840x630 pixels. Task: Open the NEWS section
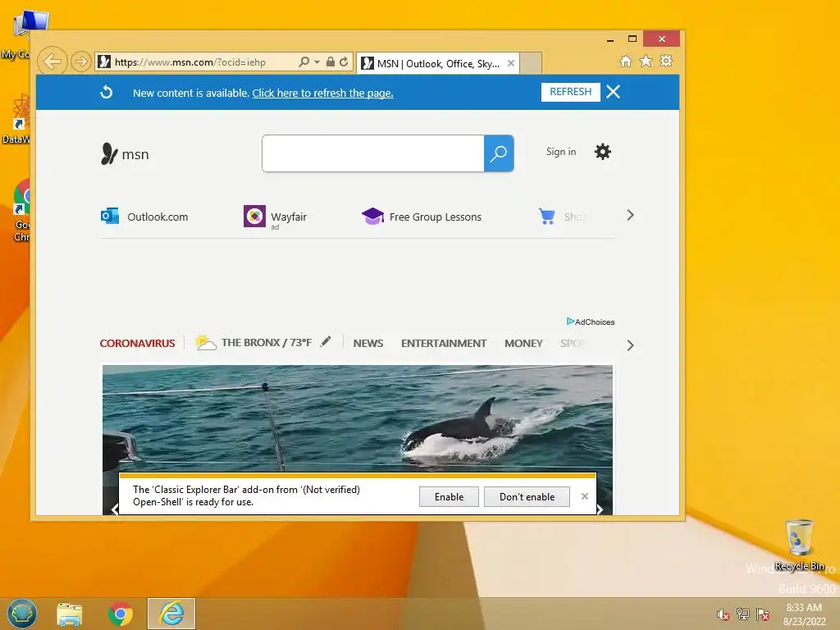pos(368,344)
